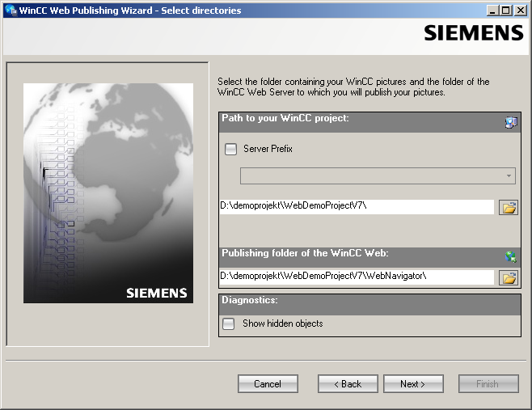Click SIEMENS logo inside the globe picture

click(x=156, y=293)
